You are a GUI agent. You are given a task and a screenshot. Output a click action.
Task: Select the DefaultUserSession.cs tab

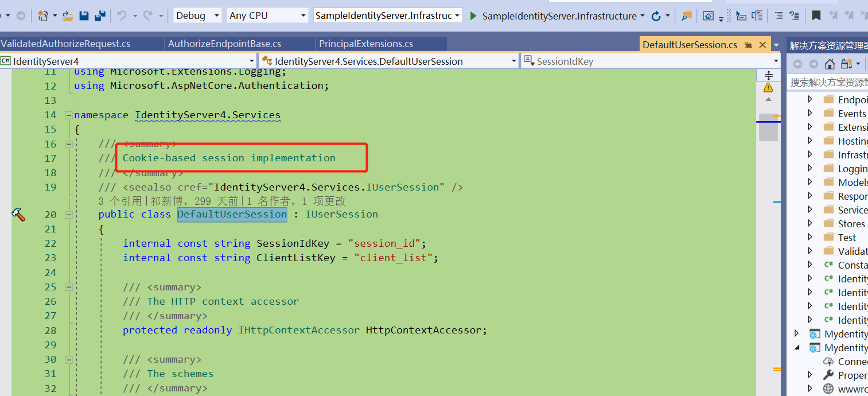[690, 44]
